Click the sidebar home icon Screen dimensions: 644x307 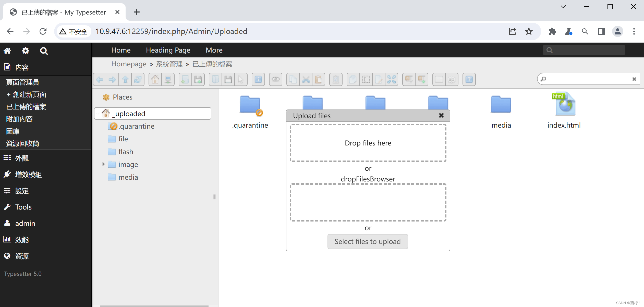(x=7, y=51)
